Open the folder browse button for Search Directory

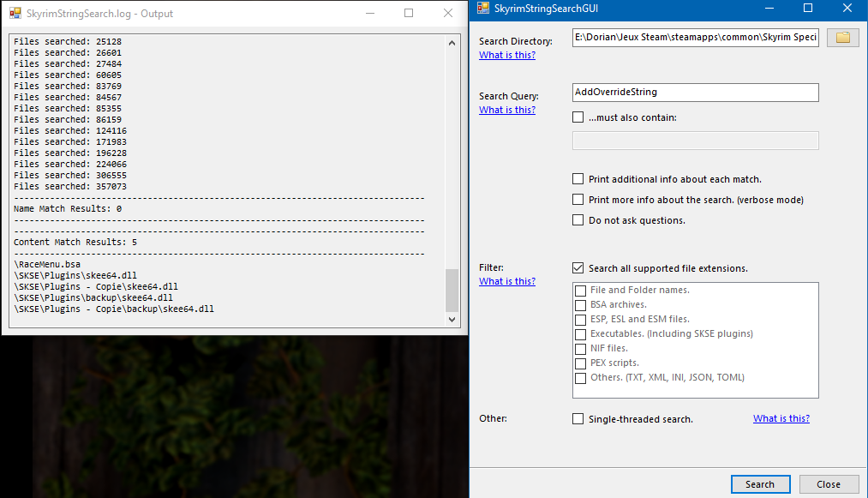pyautogui.click(x=842, y=37)
